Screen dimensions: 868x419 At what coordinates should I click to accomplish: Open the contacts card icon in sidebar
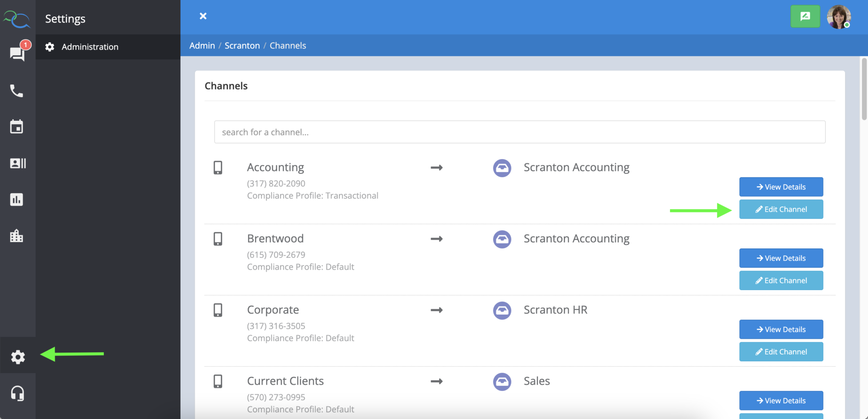pos(17,163)
